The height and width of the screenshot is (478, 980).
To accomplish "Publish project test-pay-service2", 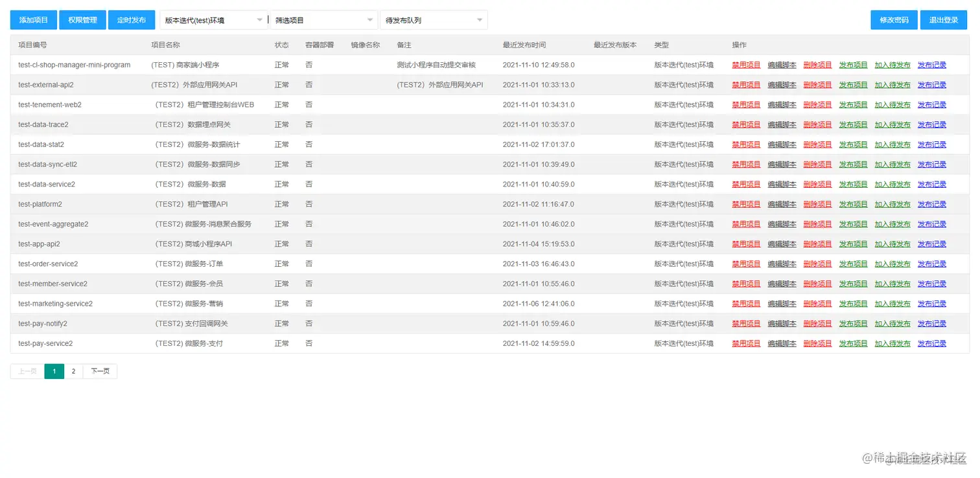I will (x=853, y=344).
